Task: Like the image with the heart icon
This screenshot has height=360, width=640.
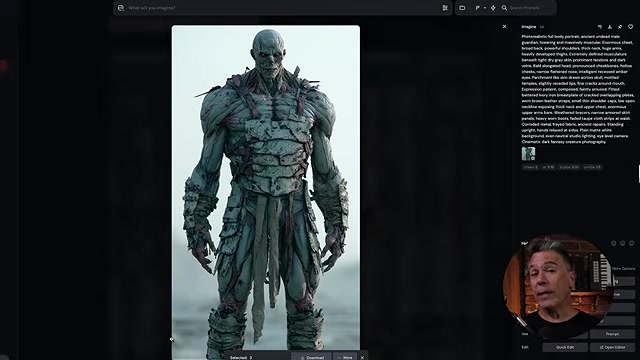Action: click(x=630, y=27)
